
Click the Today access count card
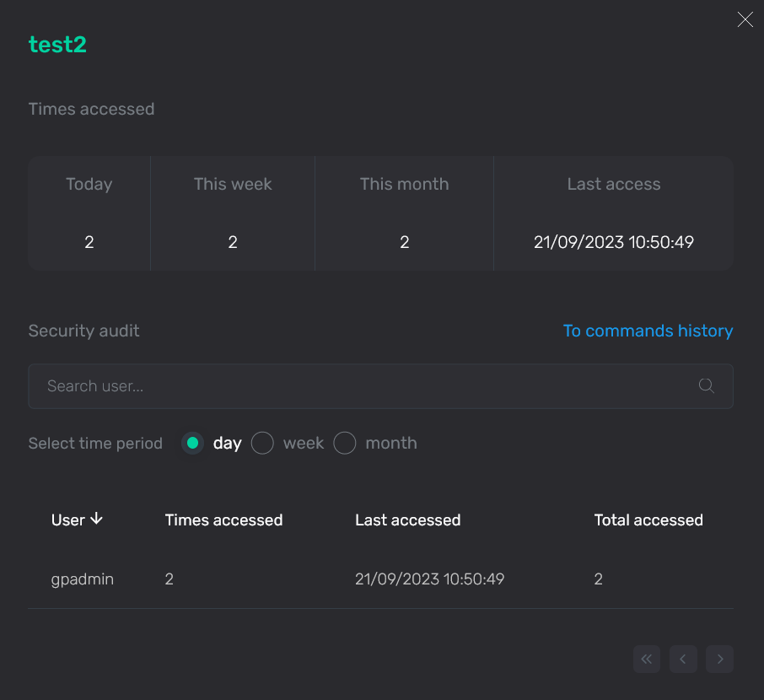point(89,213)
